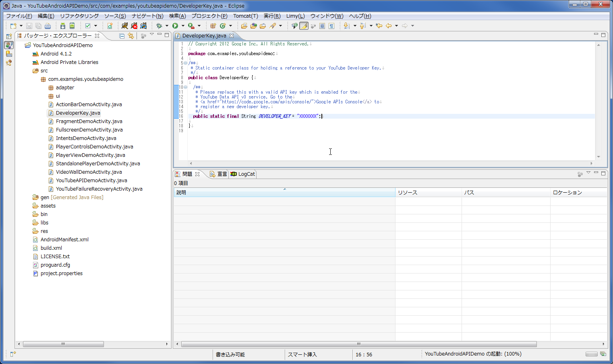
Task: Open dropdown next to Search flashlight
Action: pyautogui.click(x=280, y=26)
